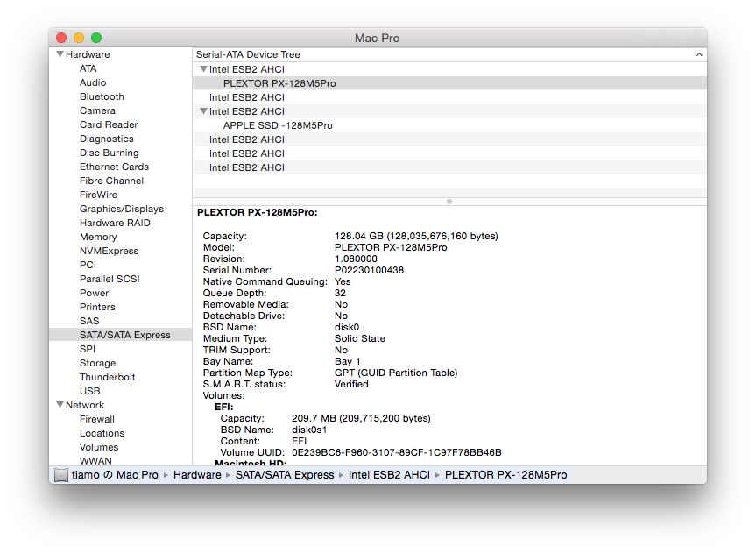
Task: Select Parallel SCSI in sidebar
Action: [x=110, y=279]
